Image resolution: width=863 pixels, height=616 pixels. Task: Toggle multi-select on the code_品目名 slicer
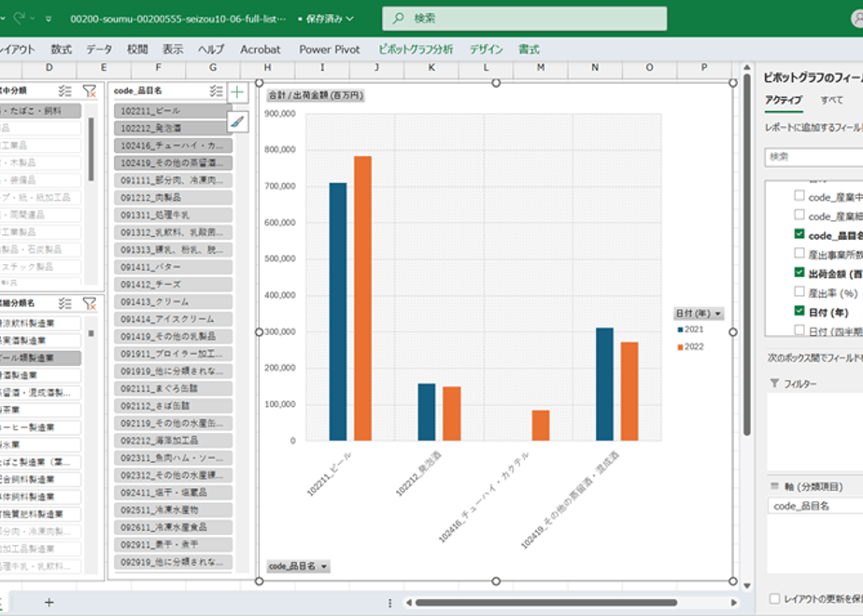tap(216, 91)
